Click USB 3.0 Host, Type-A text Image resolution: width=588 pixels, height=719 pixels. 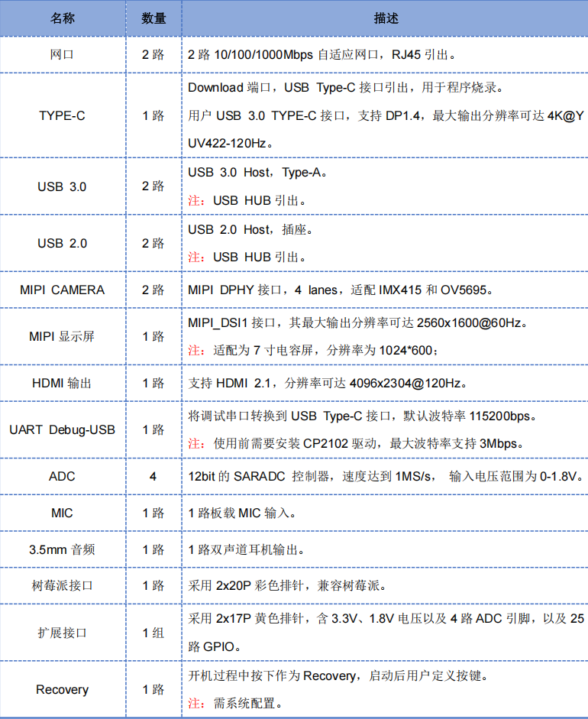coord(257,173)
